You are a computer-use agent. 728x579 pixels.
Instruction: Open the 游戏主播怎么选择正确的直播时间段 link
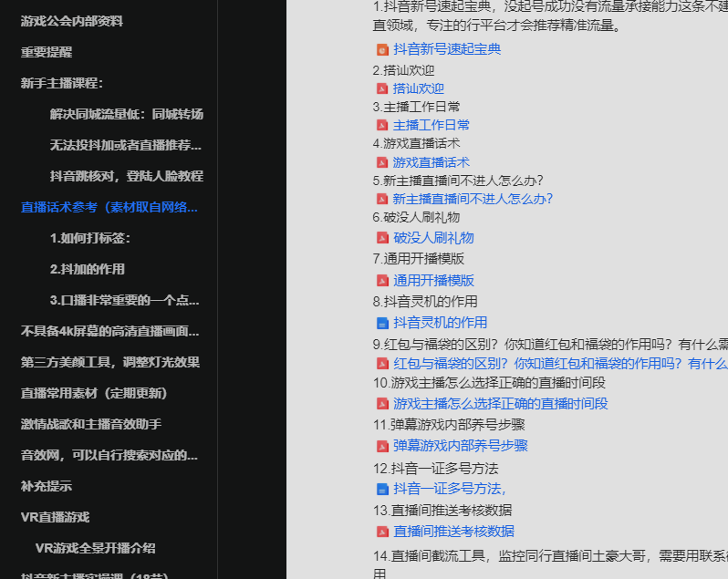pos(501,404)
